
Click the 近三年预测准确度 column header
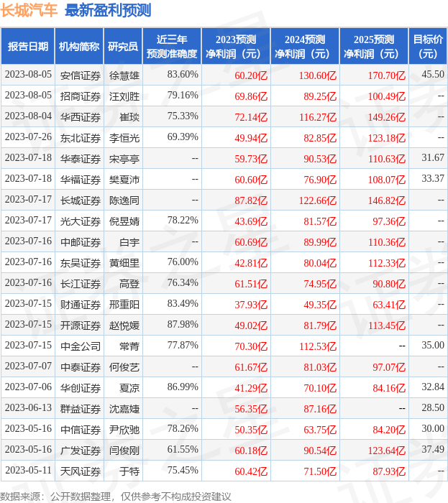[172, 46]
